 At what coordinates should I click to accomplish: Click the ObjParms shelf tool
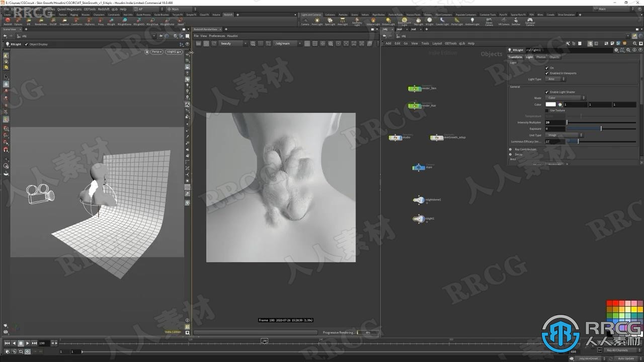[90, 22]
